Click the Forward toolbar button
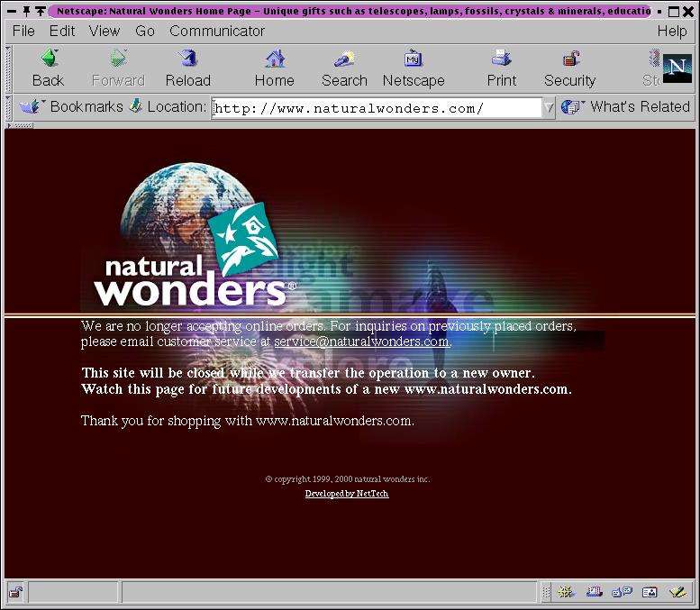This screenshot has height=610, width=700. [x=118, y=68]
